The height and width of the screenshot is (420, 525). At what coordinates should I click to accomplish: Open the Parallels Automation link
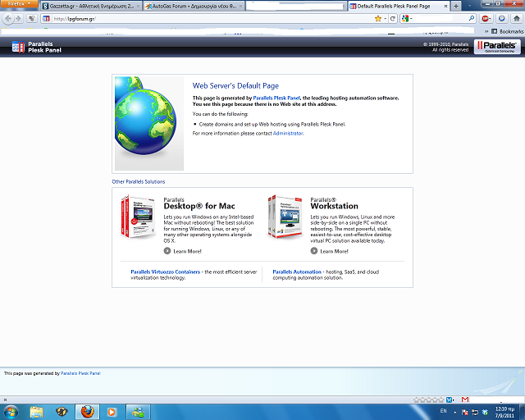[297, 272]
